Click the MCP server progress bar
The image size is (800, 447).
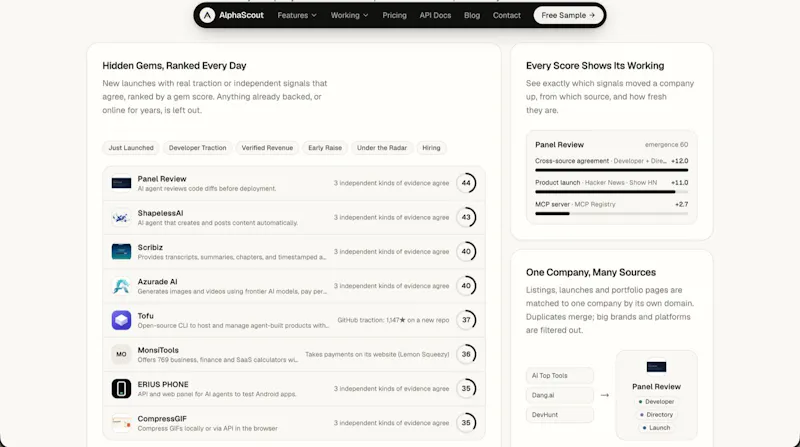click(x=611, y=214)
